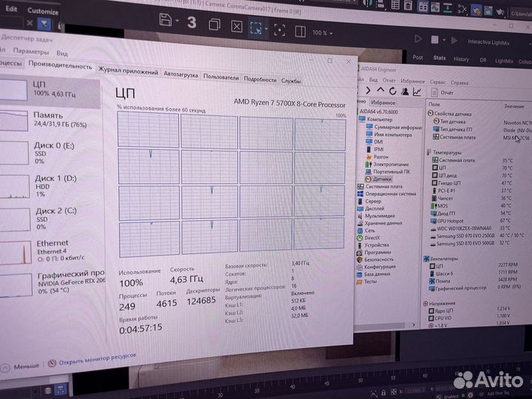Click the AIDA64 user profile toolbar icon
The height and width of the screenshot is (399, 532).
click(x=403, y=91)
